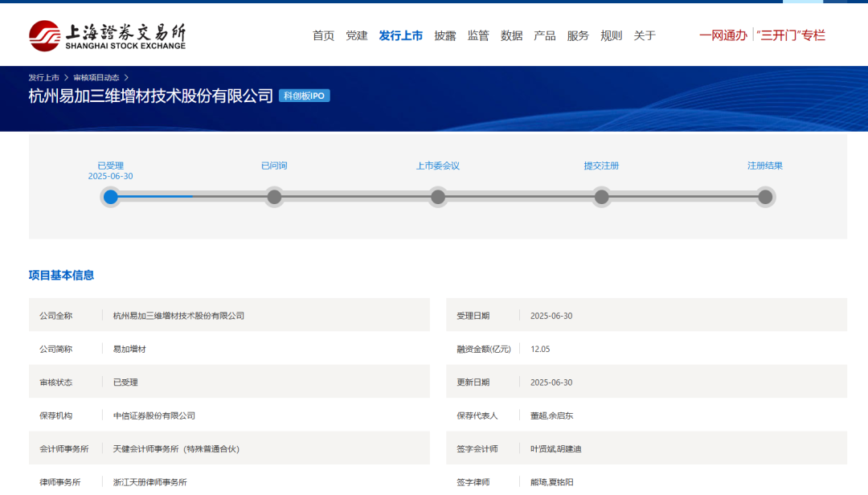This screenshot has height=495, width=868.
Task: Click the 易加增材 company short name
Action: pos(129,349)
